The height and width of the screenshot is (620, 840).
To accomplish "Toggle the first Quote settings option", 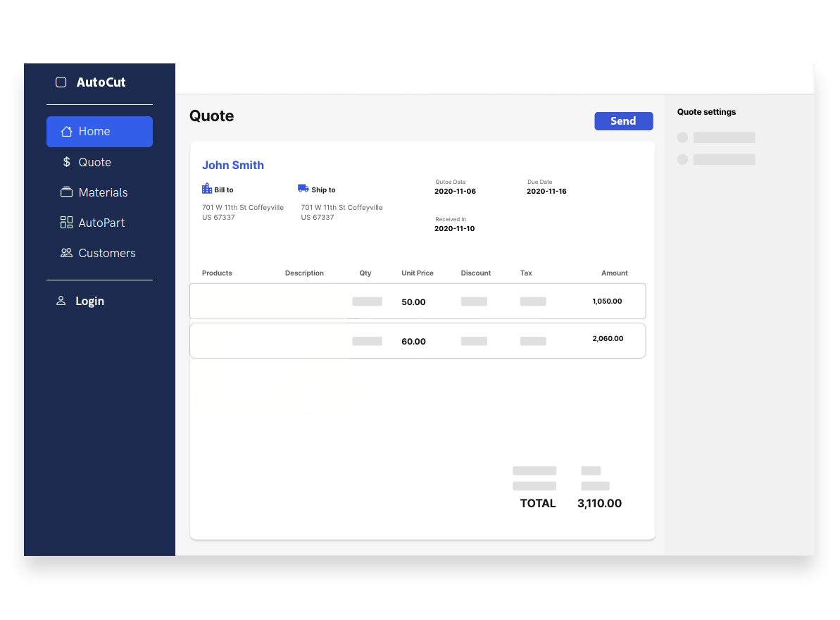I will (x=682, y=137).
